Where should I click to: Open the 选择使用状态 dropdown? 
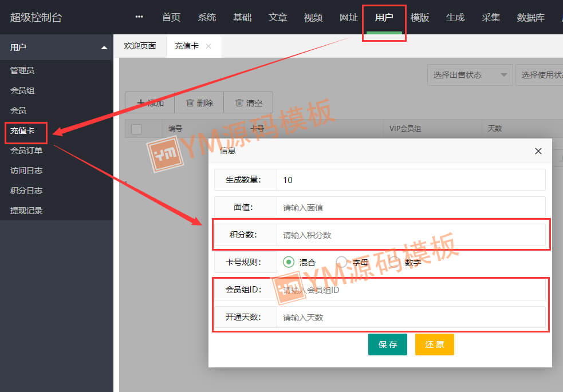tap(539, 75)
